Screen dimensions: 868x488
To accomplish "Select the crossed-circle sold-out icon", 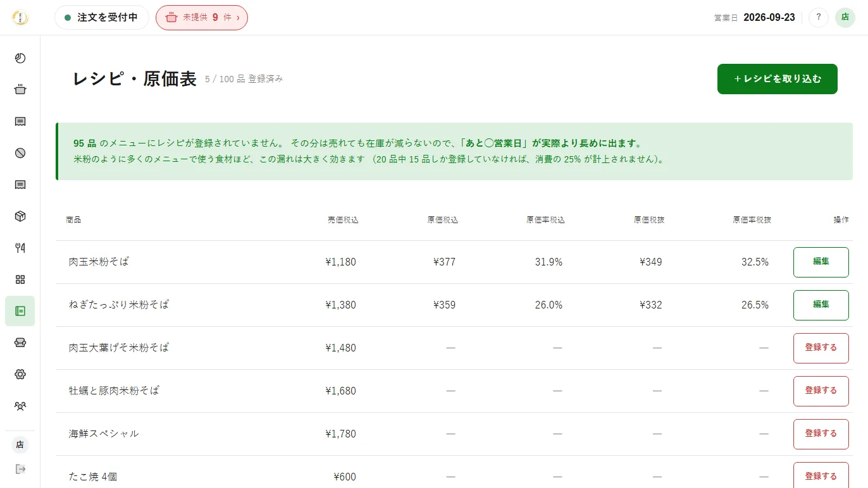I will point(20,153).
